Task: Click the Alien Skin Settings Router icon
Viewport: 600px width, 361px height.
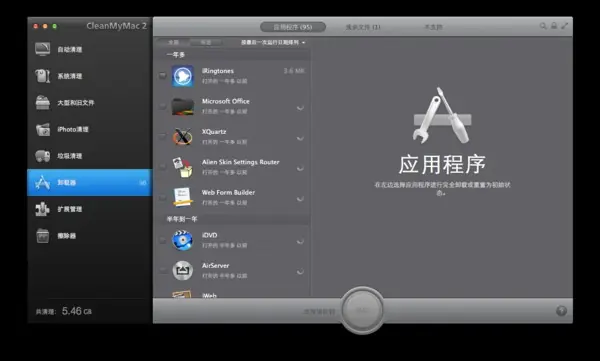Action: click(183, 167)
